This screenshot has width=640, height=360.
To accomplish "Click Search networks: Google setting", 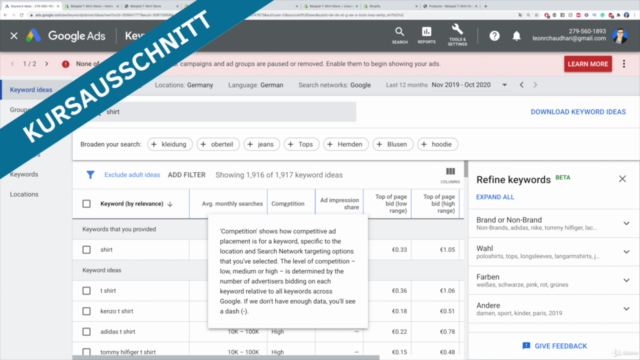I will click(x=334, y=85).
